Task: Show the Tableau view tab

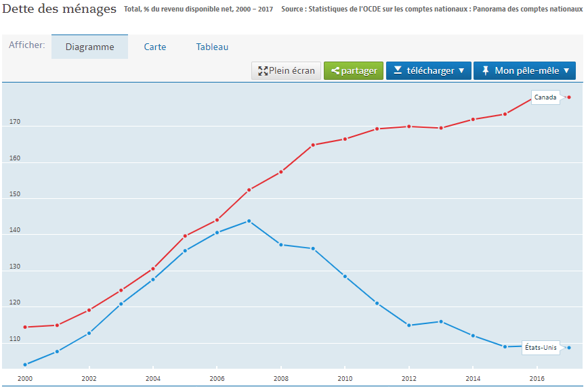Action: [212, 47]
